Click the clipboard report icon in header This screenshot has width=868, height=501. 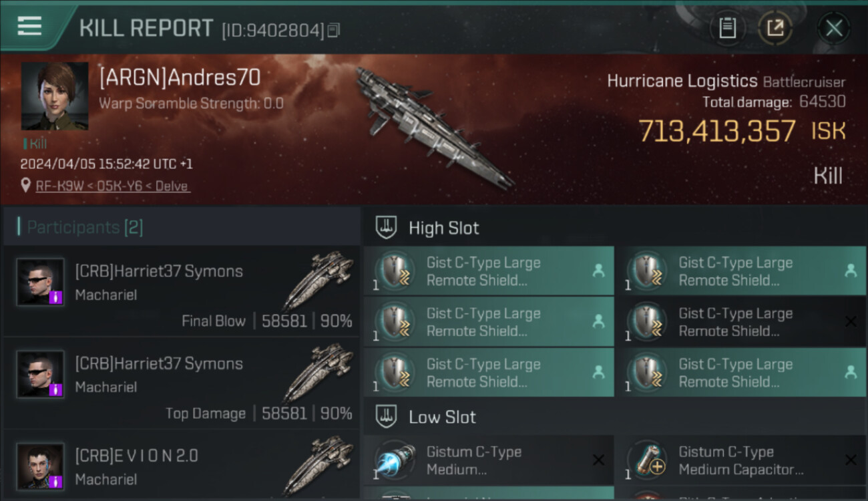pos(727,28)
